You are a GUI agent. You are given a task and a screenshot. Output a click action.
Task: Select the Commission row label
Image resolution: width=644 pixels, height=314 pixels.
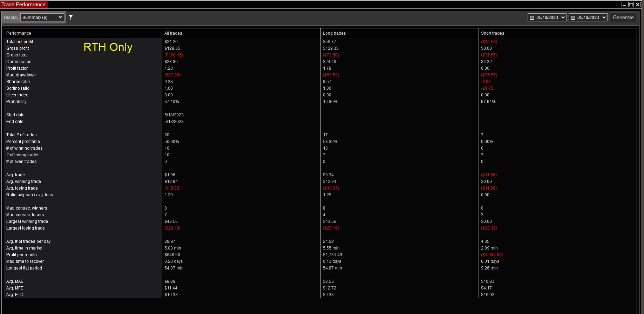[x=19, y=62]
